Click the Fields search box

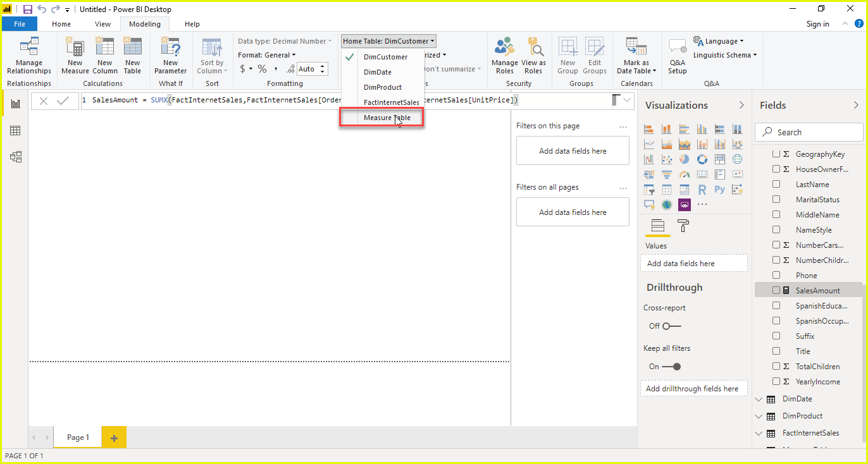click(813, 132)
